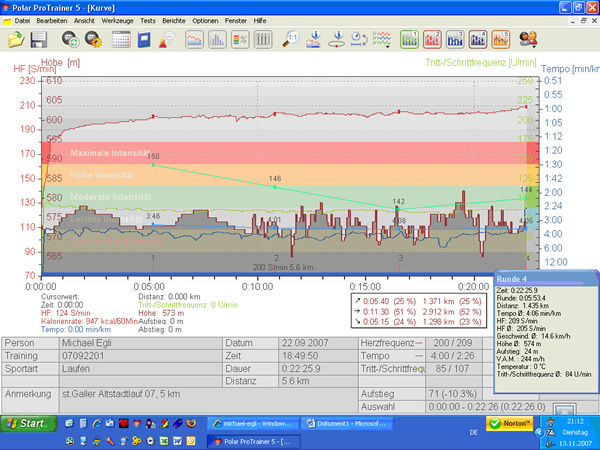Image resolution: width=600 pixels, height=450 pixels.
Task: Open the Windows Start button
Action: tap(29, 424)
